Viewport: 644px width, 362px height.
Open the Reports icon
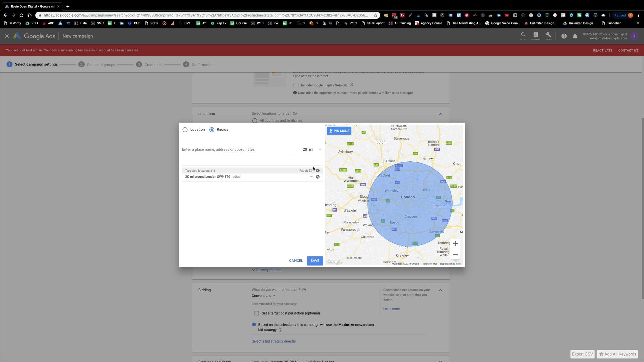pyautogui.click(x=536, y=36)
